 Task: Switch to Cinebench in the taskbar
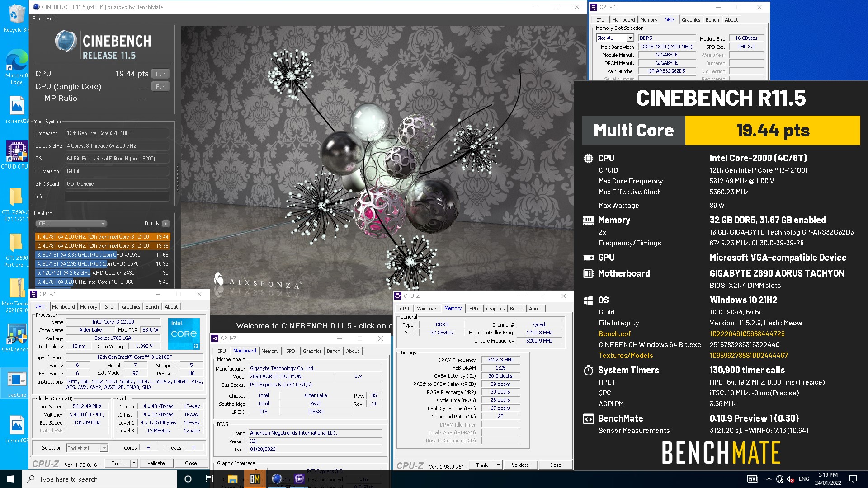point(277,479)
